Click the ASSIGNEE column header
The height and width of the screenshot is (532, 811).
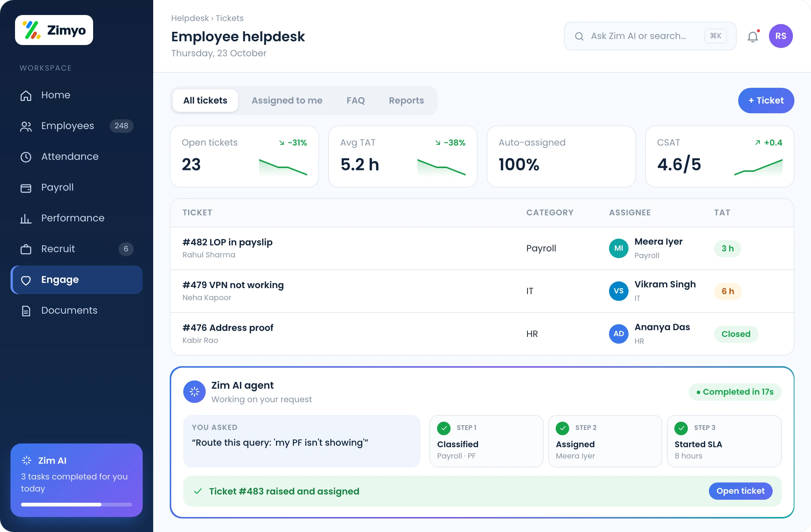point(630,213)
